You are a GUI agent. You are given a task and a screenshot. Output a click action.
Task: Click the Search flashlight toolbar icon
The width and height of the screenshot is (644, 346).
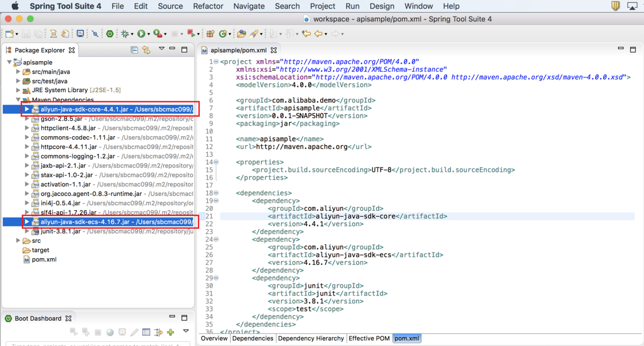click(253, 34)
